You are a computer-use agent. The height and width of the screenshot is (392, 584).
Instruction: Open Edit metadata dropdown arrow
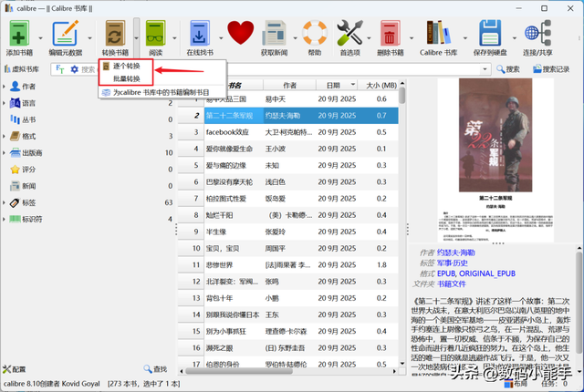pos(89,38)
